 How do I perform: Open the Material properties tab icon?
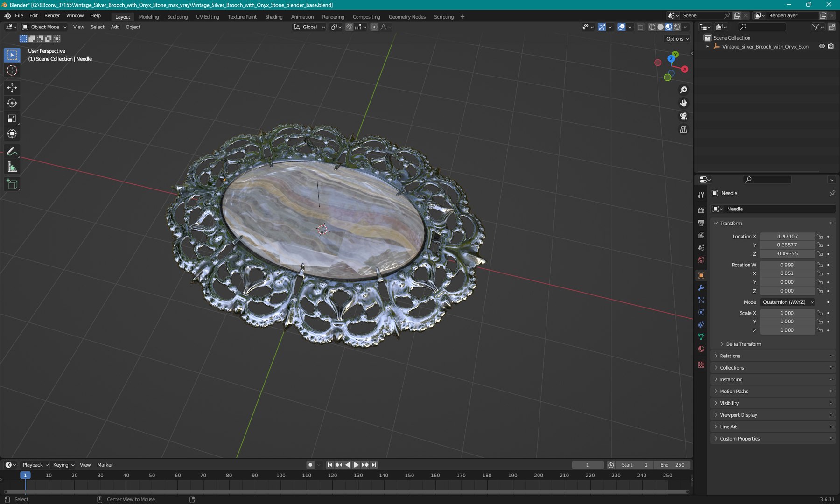[701, 349]
